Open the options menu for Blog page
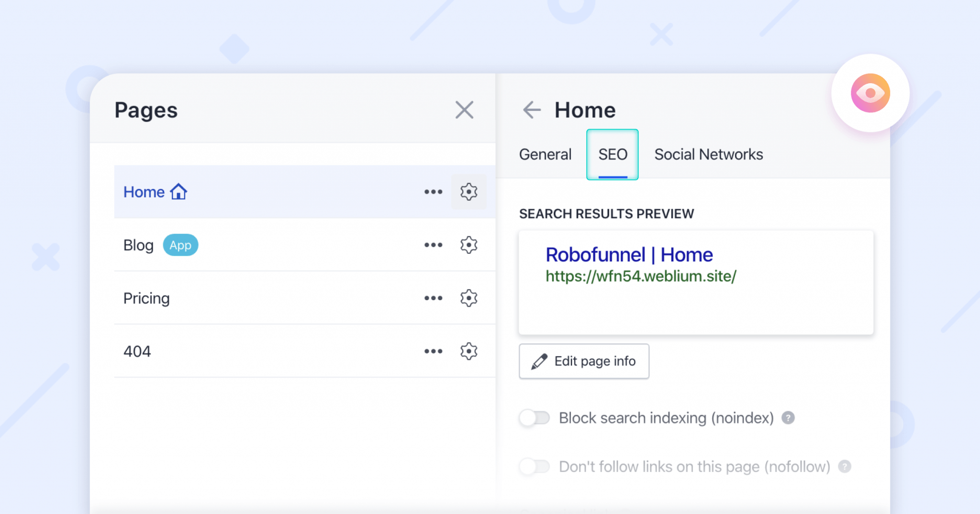 (433, 245)
